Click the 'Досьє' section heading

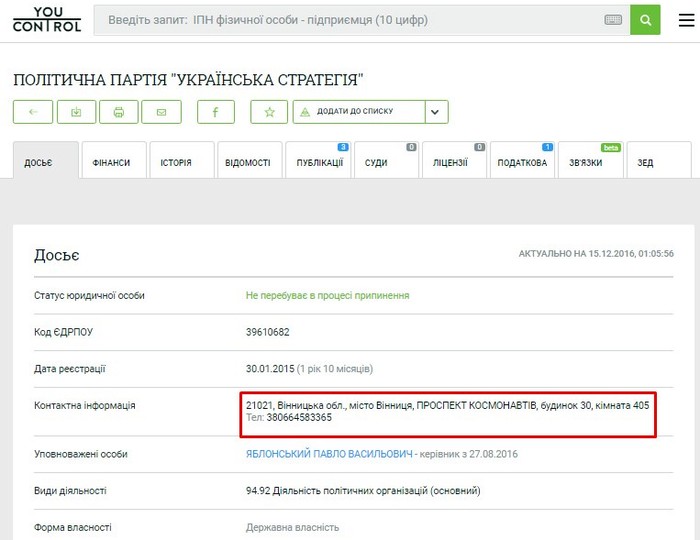click(57, 255)
